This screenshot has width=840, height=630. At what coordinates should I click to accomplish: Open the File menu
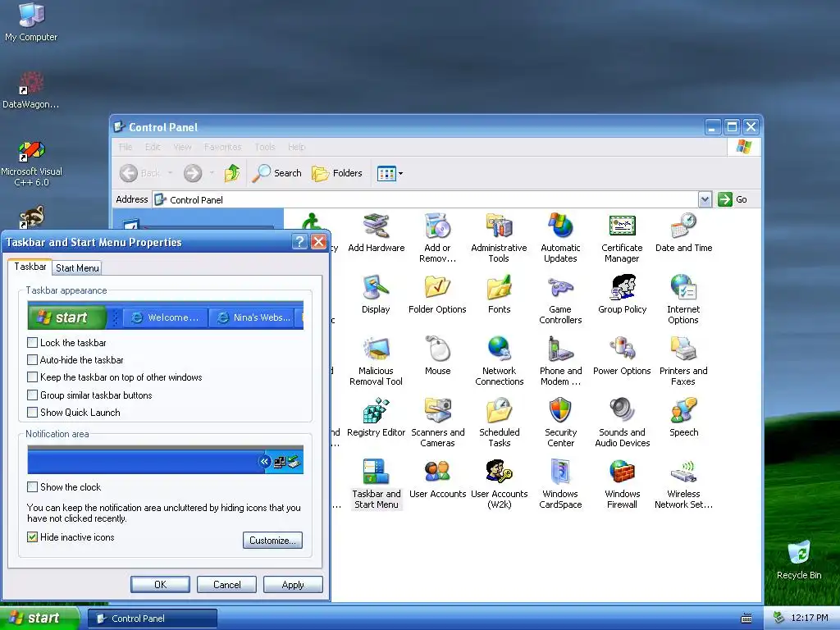126,147
